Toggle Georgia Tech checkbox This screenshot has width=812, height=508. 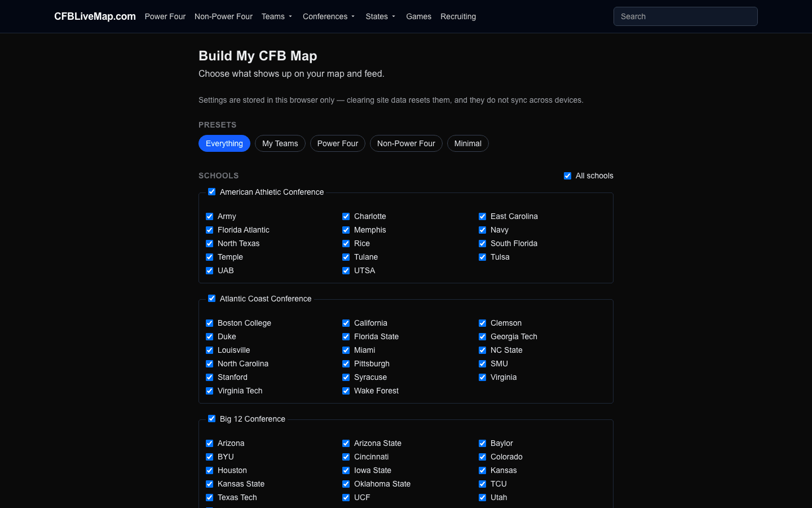click(482, 336)
